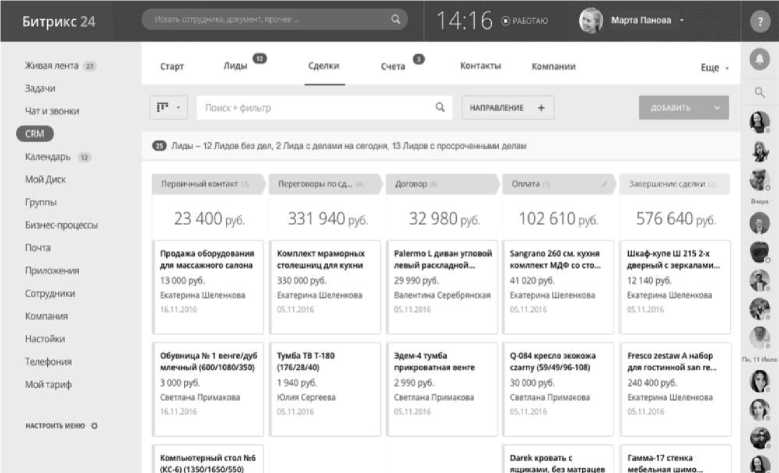This screenshot has height=473, width=779.
Task: Open deal Шкаф-купе Ш 215 2-х дверный
Action: (676, 287)
